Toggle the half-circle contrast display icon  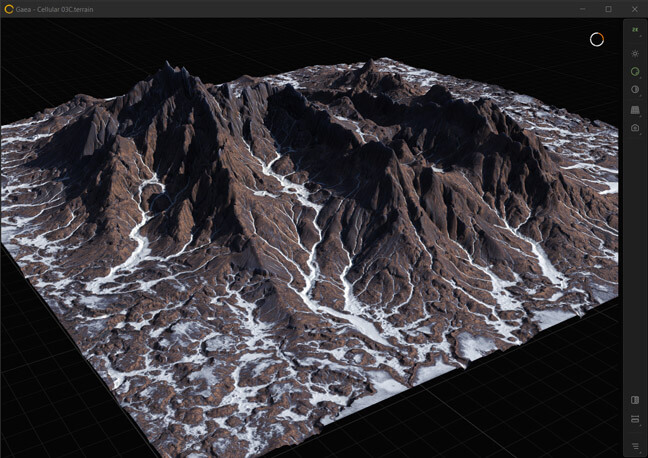click(x=635, y=90)
